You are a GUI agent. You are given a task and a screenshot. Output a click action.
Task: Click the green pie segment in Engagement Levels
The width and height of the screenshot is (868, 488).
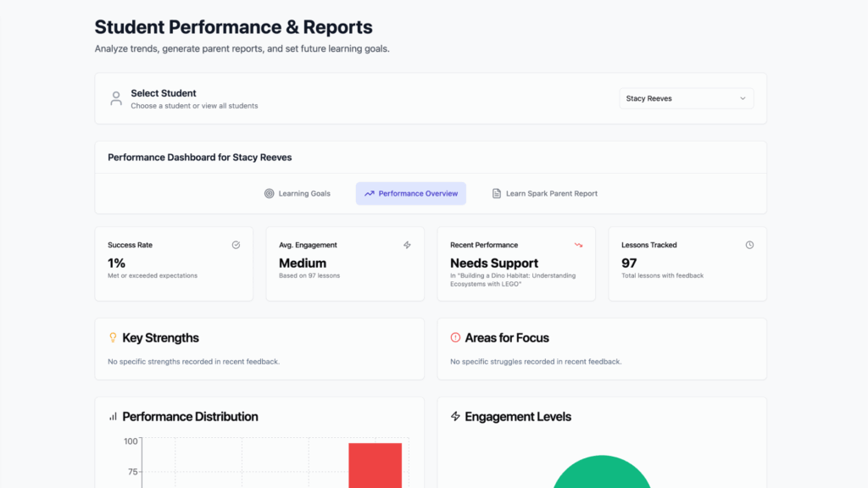602,472
